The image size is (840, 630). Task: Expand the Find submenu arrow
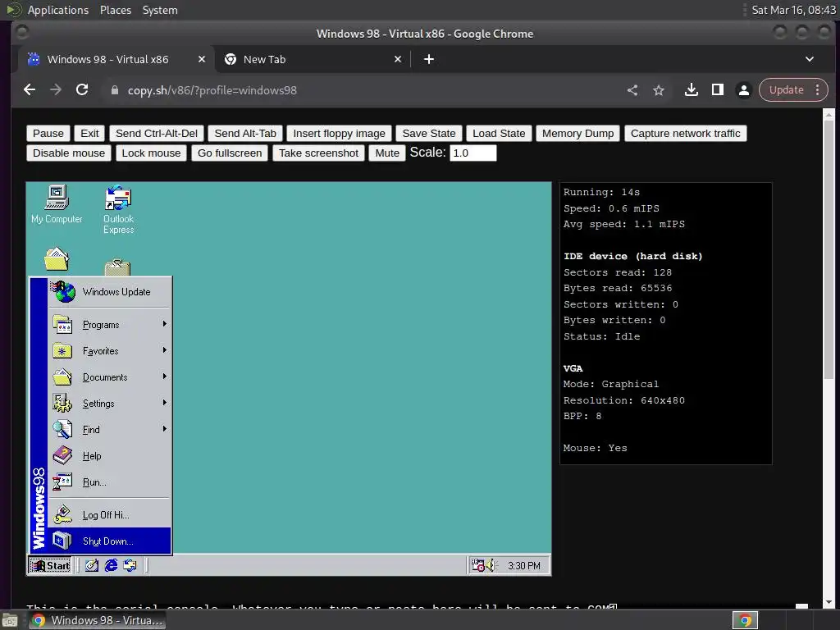[164, 429]
